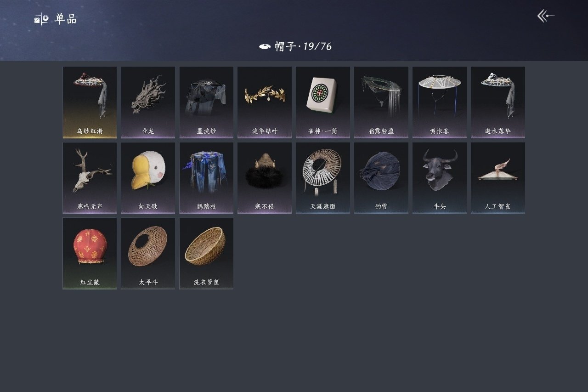Select the 洗衣箩筐 laundry basket hat
Image resolution: width=588 pixels, height=392 pixels.
[x=206, y=254]
